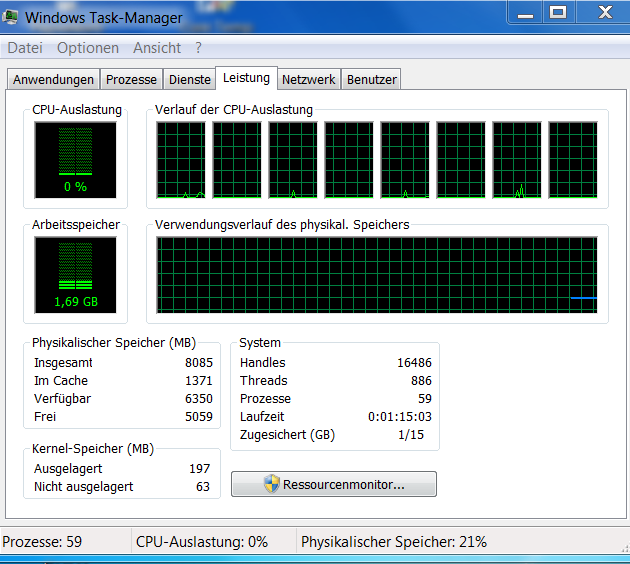Click the Handles label
630x564 pixels.
pyautogui.click(x=263, y=363)
